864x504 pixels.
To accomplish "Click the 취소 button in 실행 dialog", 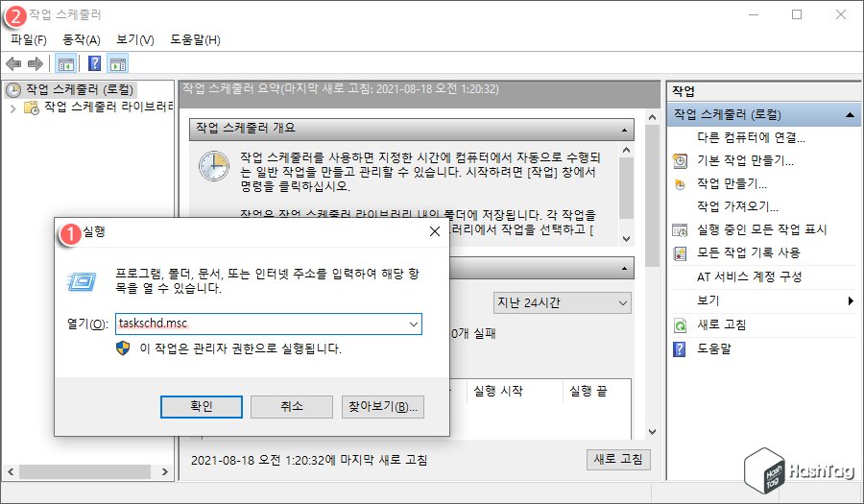I will click(x=292, y=406).
